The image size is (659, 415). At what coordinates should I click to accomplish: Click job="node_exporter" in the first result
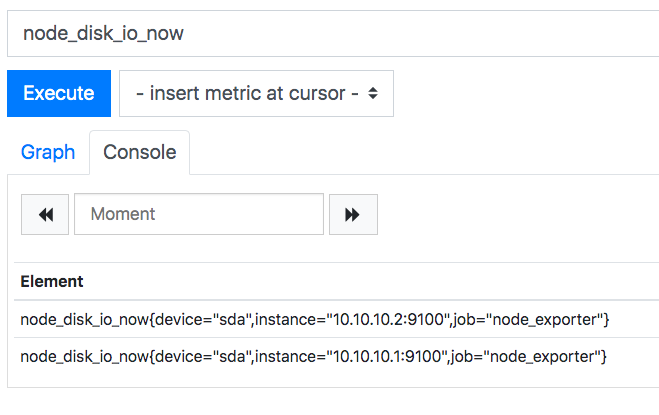(x=529, y=320)
